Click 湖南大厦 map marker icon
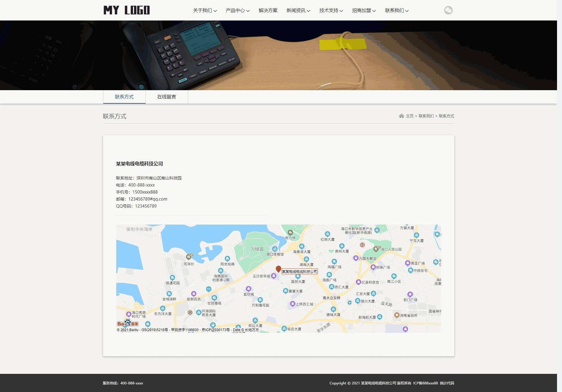The height and width of the screenshot is (392, 562). click(x=306, y=259)
